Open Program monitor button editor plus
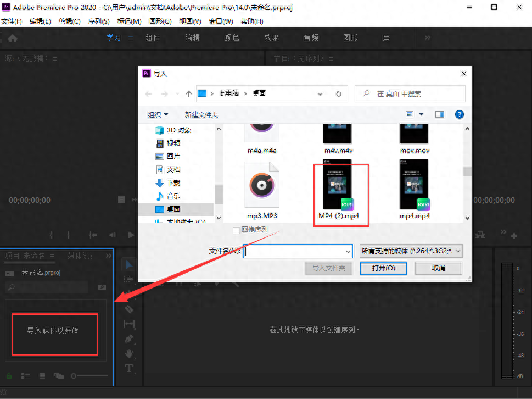This screenshot has height=399, width=532. click(514, 236)
